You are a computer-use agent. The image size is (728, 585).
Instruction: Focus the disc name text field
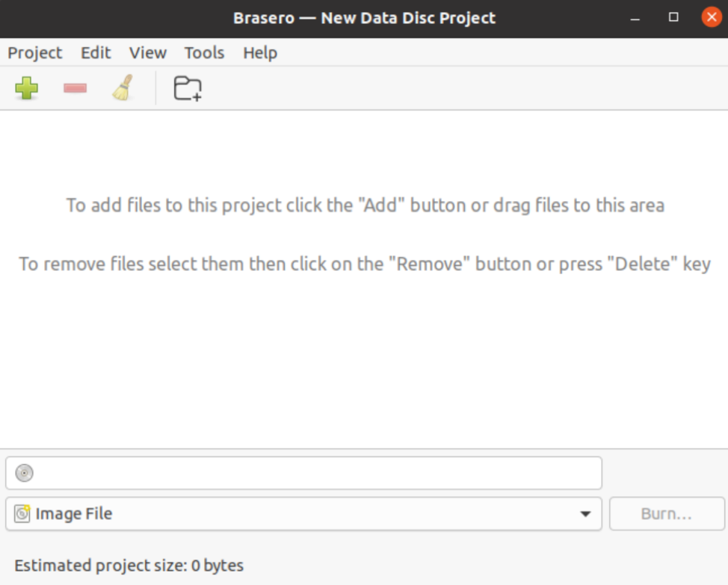click(x=314, y=473)
